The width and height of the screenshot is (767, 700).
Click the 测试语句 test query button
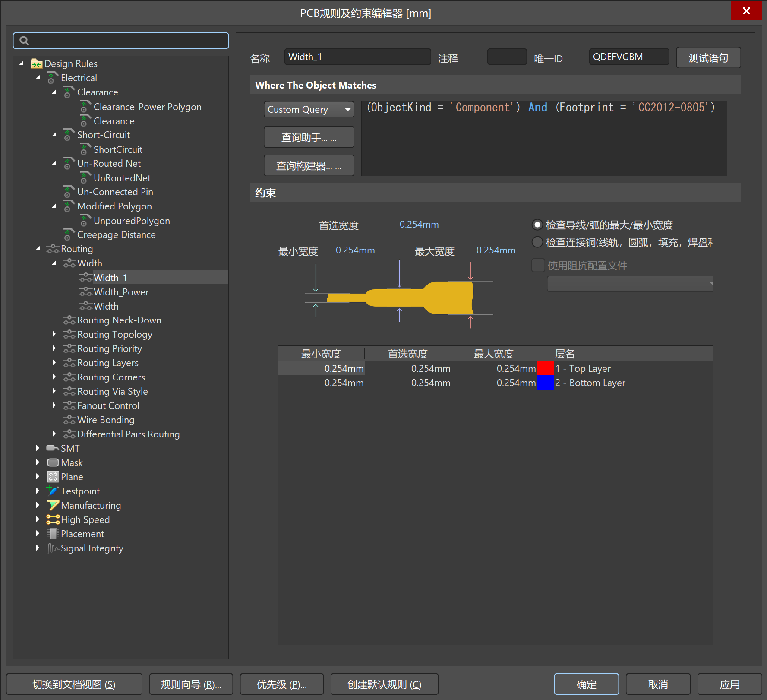(708, 58)
